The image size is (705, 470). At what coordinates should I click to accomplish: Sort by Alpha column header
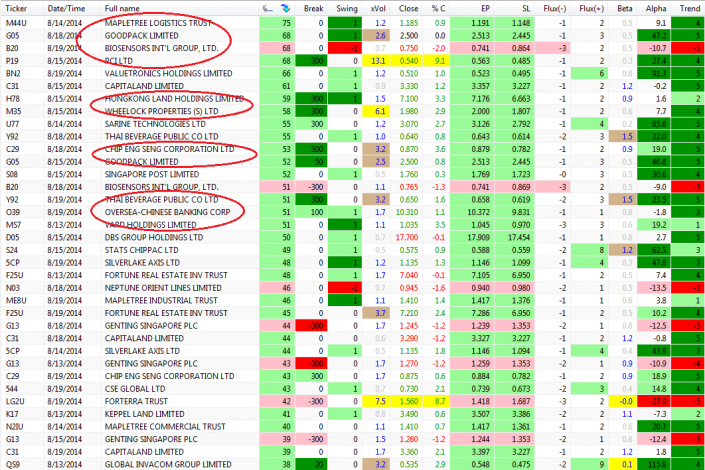click(x=658, y=8)
